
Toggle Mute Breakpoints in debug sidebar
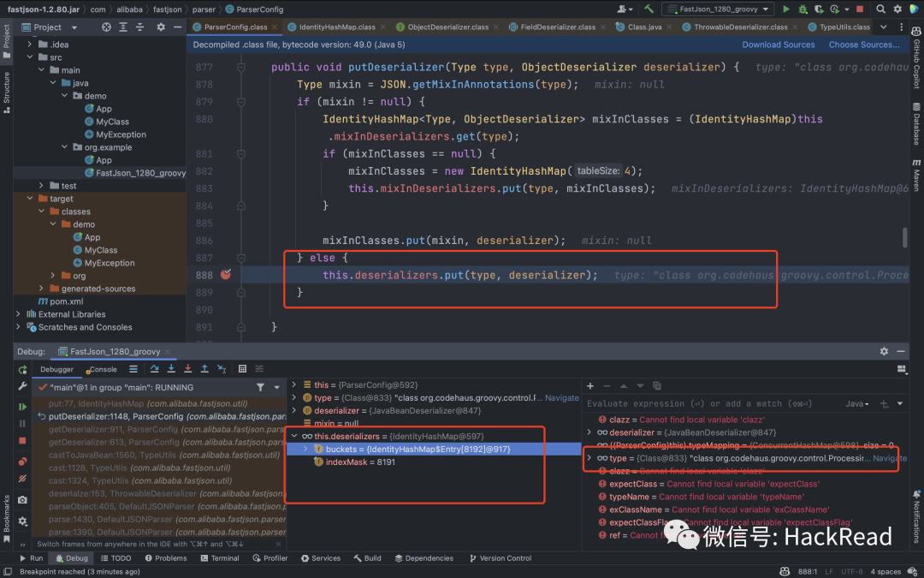[x=22, y=480]
